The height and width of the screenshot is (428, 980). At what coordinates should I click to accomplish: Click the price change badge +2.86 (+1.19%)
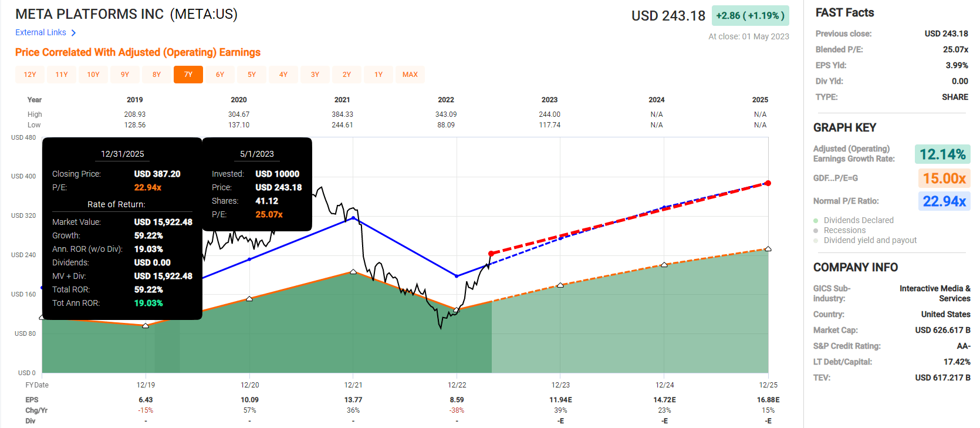point(750,16)
